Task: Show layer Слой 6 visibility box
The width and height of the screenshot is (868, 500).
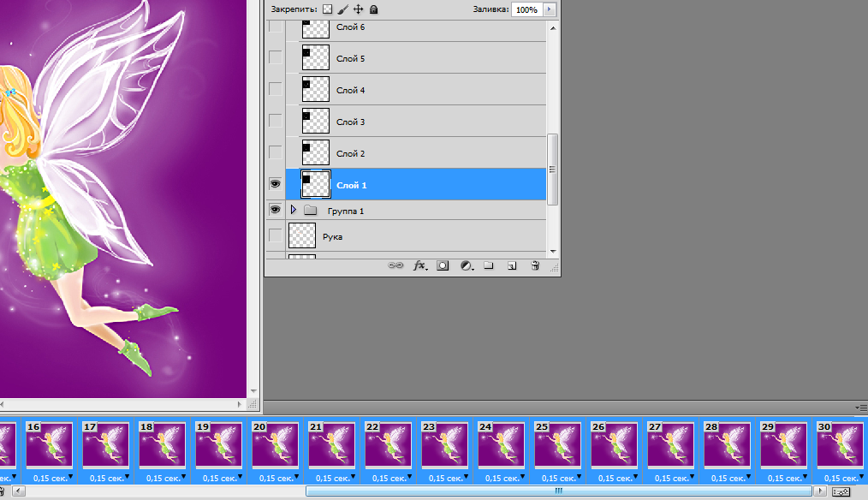Action: [275, 26]
